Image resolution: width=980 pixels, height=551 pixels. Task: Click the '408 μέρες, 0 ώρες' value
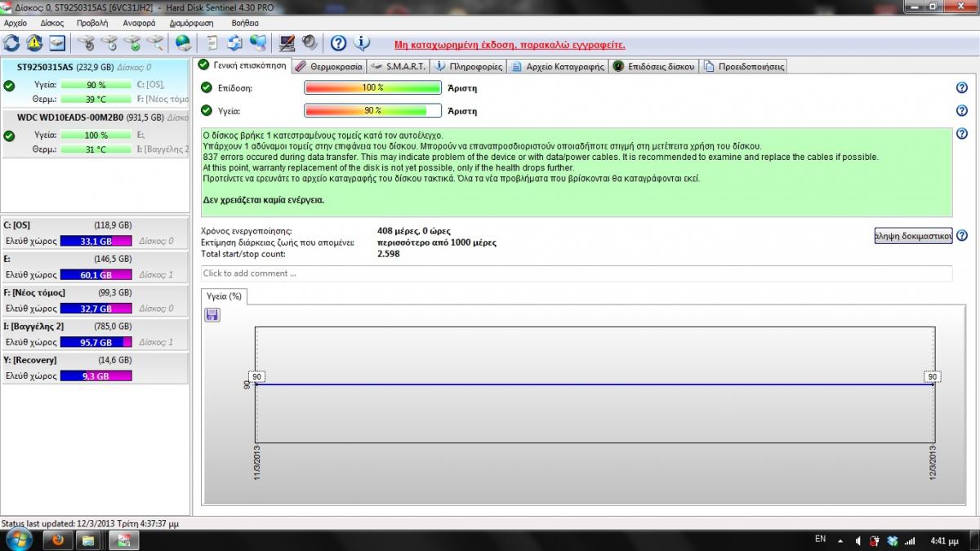point(413,231)
